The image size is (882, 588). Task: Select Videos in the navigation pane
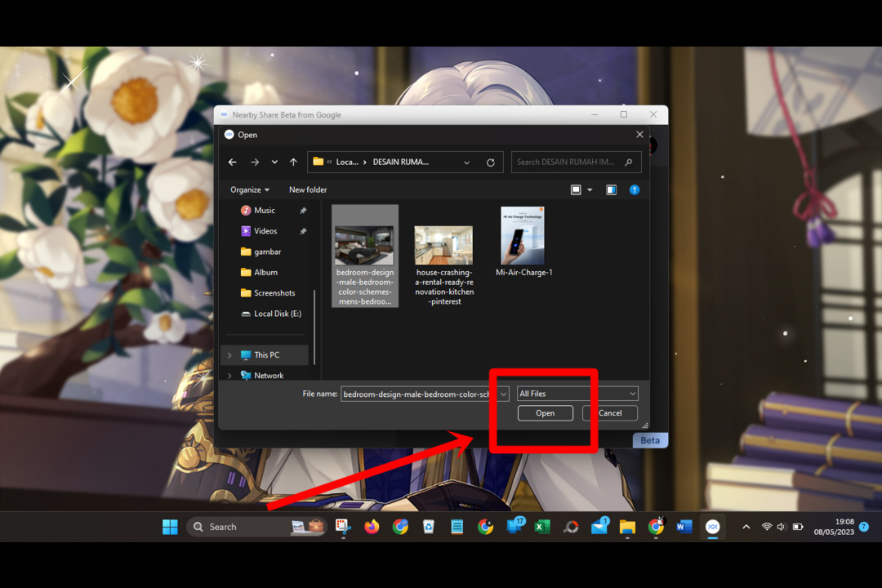point(265,231)
